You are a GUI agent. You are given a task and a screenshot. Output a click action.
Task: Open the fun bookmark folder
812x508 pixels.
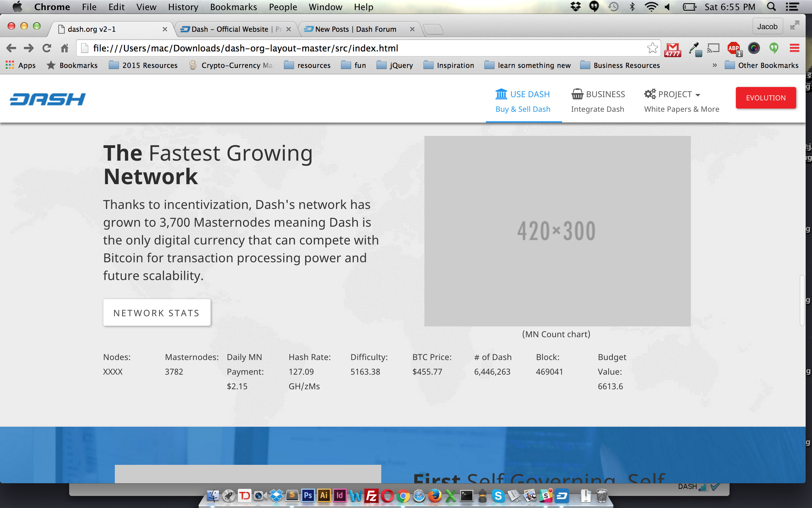point(354,65)
